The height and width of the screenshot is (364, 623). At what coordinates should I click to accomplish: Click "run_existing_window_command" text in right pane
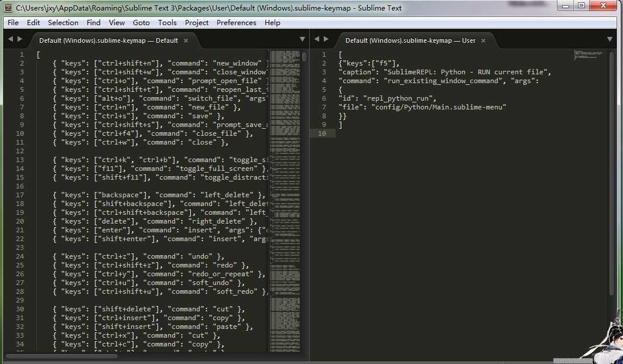click(x=443, y=81)
